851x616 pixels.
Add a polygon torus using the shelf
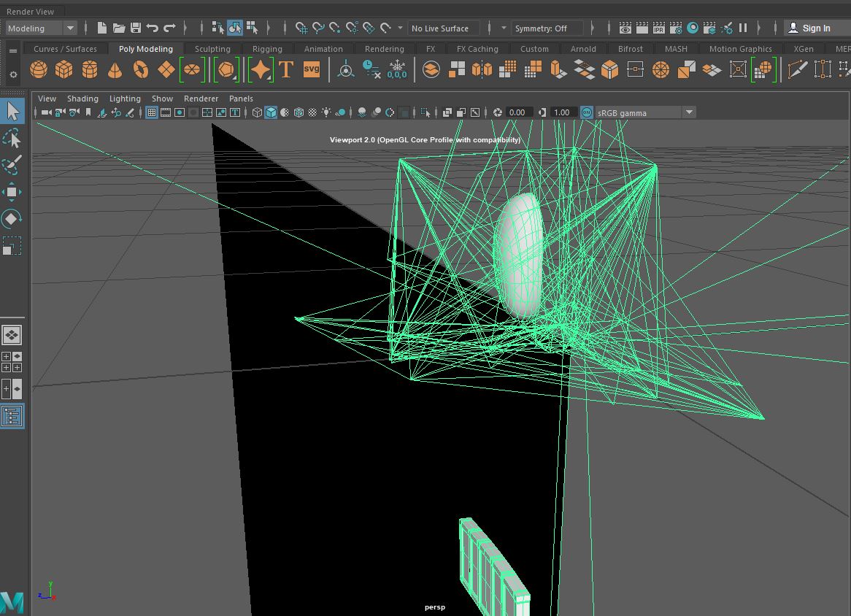141,69
